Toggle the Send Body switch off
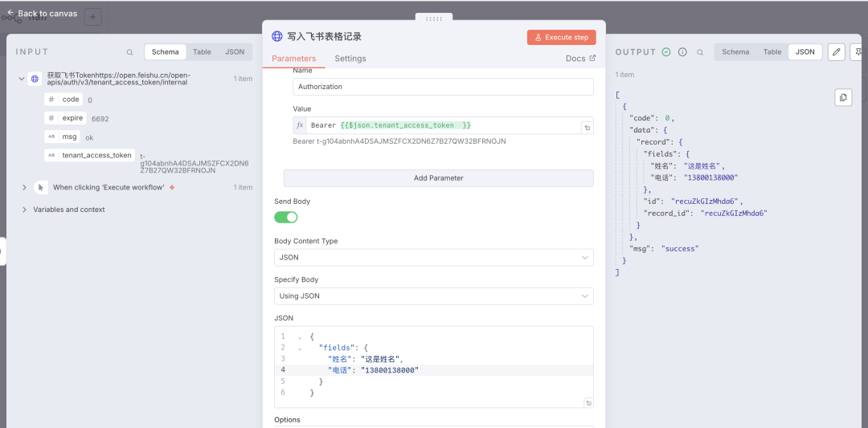Viewport: 868px width, 428px height. coord(285,218)
